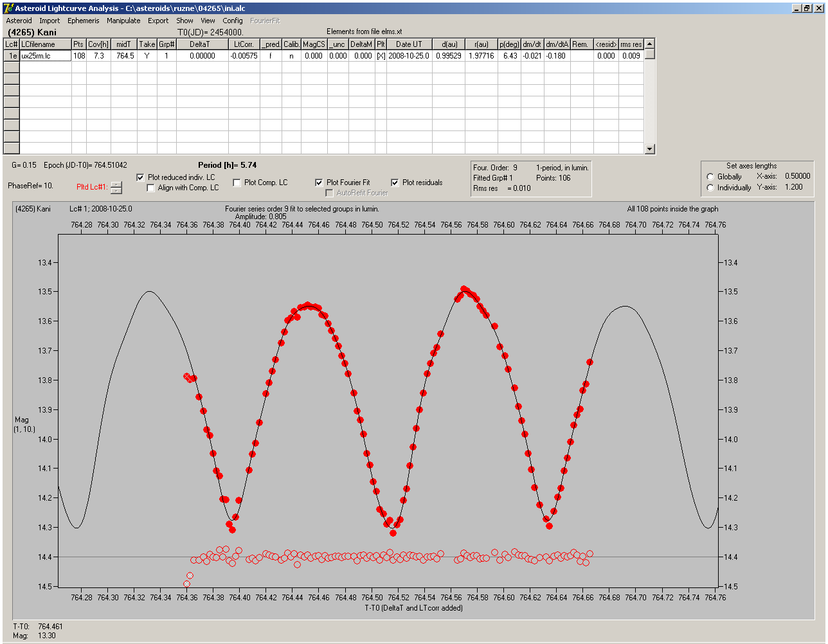Click row header 1e
The height and width of the screenshot is (644, 828).
(x=12, y=56)
